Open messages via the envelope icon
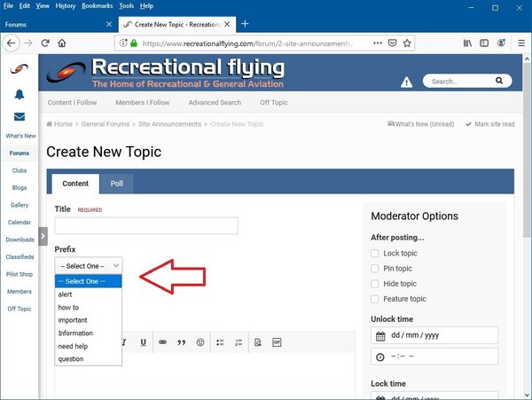The height and width of the screenshot is (400, 532). [20, 116]
